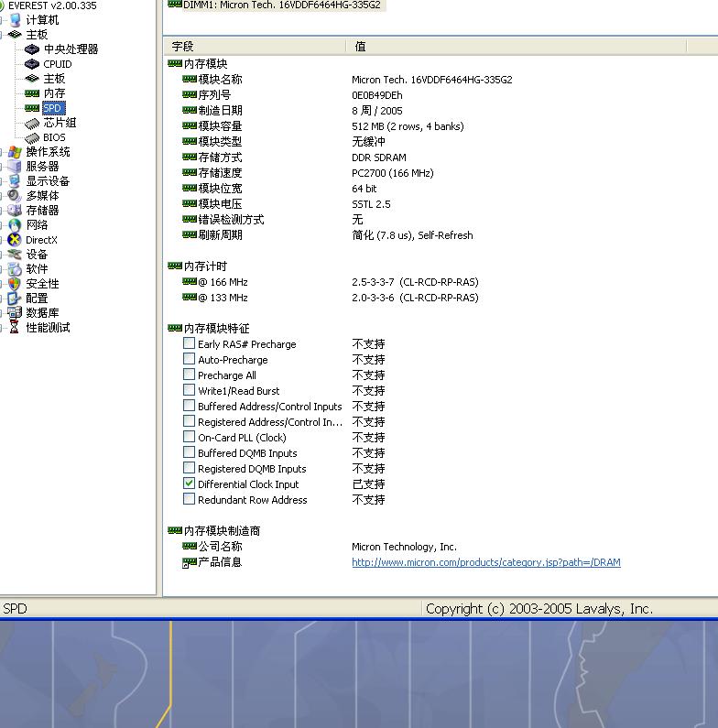Toggle Buffered Address/Control Inputs checkbox

pyautogui.click(x=189, y=406)
